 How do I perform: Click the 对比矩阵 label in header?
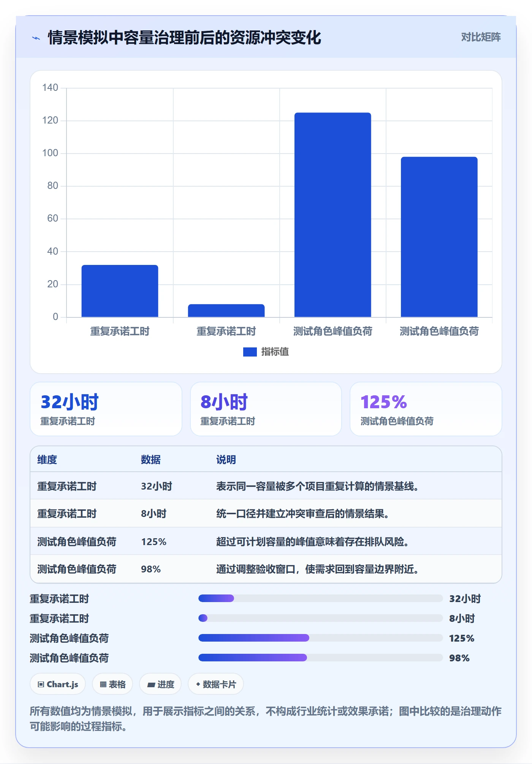pos(481,37)
